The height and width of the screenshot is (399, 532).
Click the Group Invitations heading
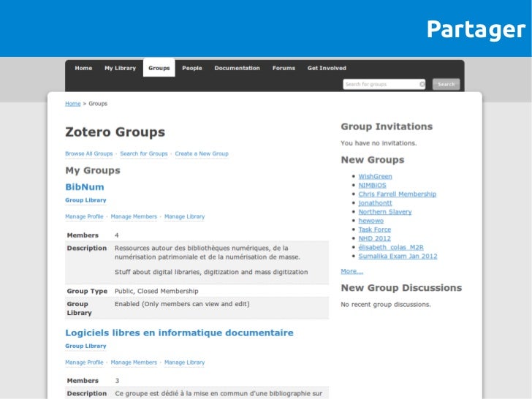coord(387,126)
